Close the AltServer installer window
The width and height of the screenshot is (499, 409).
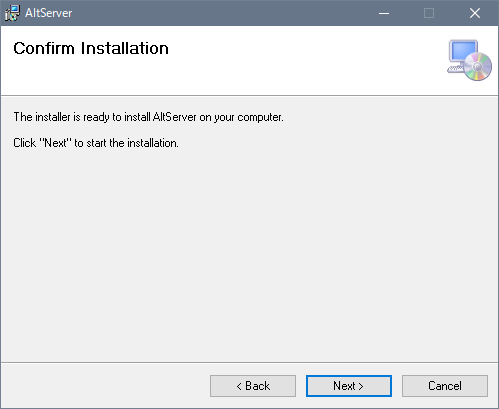point(475,13)
